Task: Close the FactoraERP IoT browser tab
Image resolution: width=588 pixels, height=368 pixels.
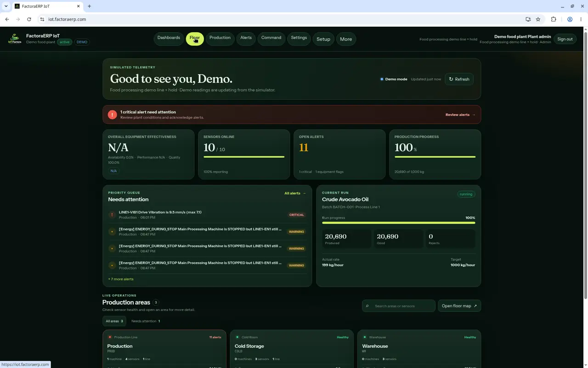Action: (x=78, y=6)
